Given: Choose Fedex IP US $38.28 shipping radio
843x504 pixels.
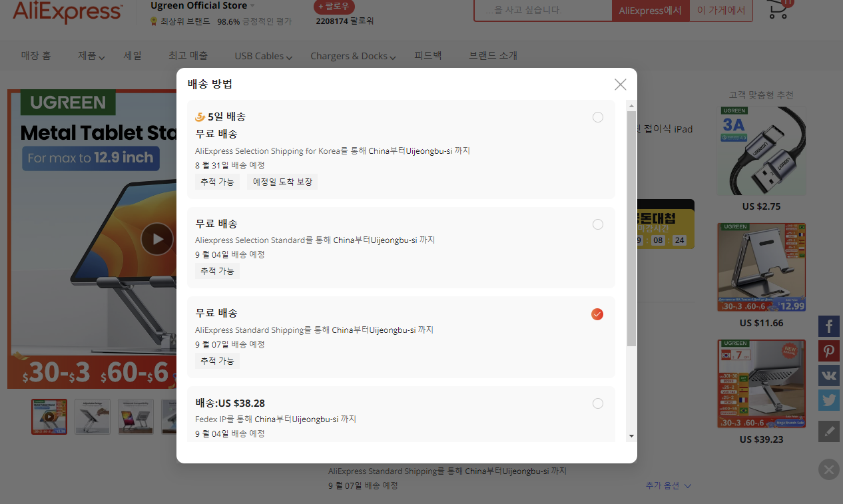Looking at the screenshot, I should pyautogui.click(x=598, y=403).
